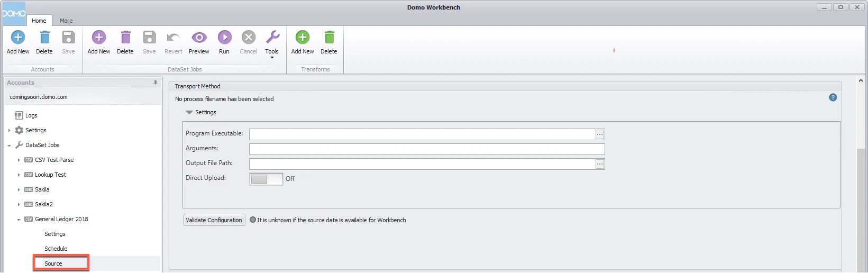Click the Arguments input field
This screenshot has width=868, height=273.
tap(427, 149)
